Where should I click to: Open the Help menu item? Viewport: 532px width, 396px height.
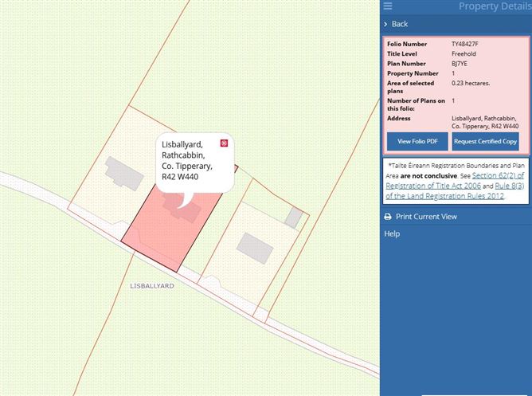coord(392,233)
